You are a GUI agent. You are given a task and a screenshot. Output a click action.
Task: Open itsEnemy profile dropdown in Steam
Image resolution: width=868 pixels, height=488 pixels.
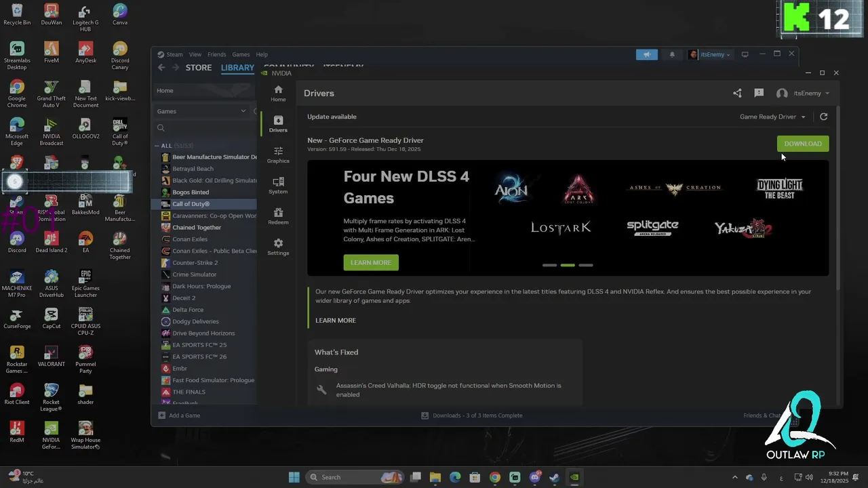(709, 54)
